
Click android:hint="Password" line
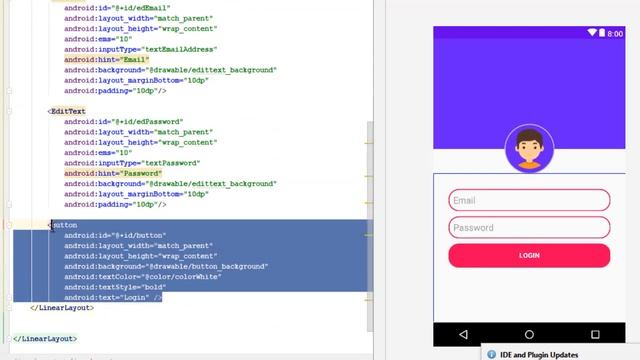(113, 173)
